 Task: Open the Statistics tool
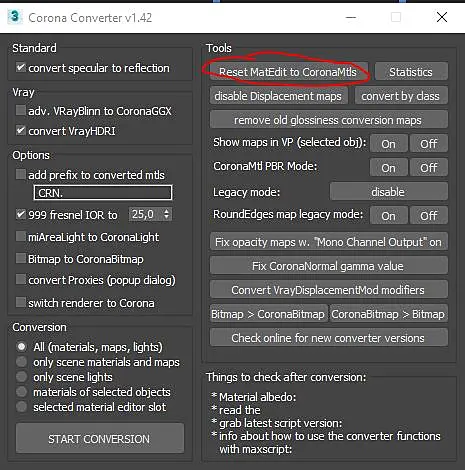411,72
